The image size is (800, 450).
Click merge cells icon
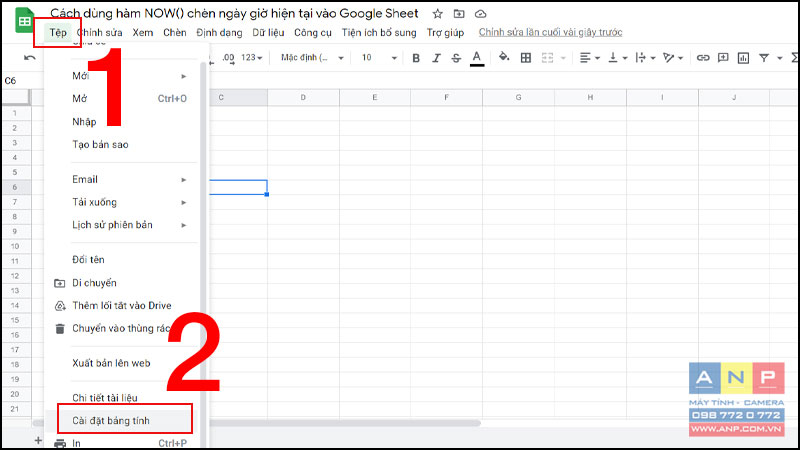coord(547,58)
